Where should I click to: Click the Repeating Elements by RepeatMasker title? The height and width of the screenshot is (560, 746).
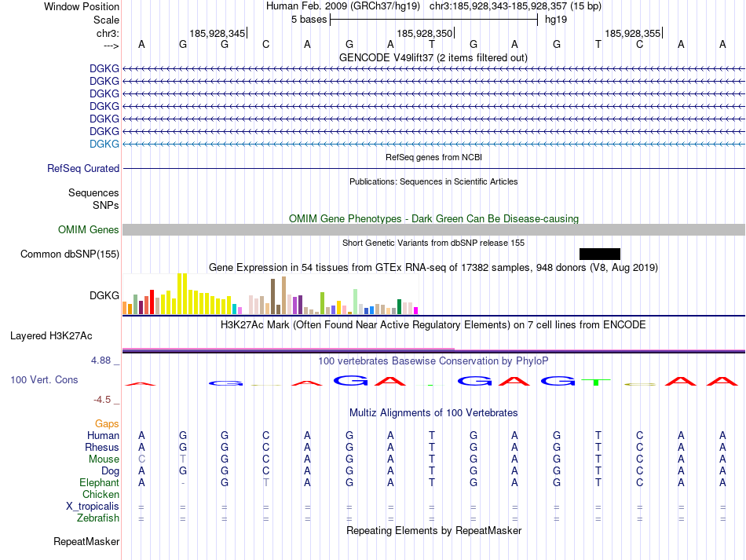(x=433, y=530)
